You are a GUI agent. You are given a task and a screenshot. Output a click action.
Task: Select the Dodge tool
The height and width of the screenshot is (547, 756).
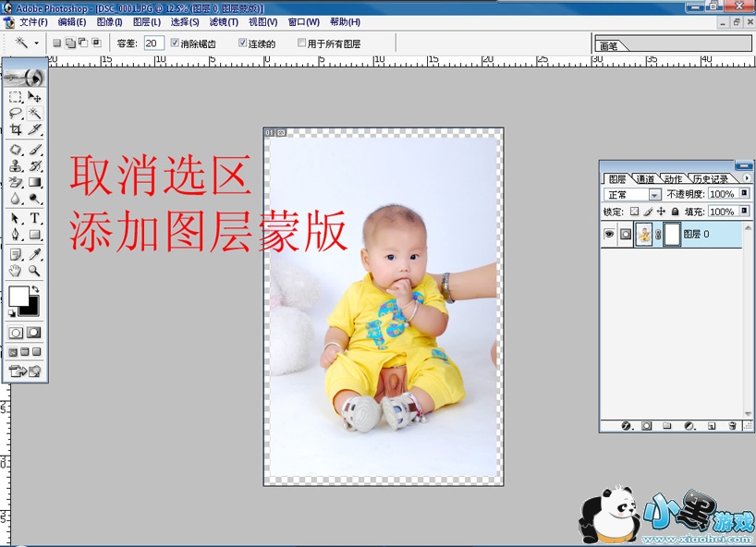pos(34,199)
